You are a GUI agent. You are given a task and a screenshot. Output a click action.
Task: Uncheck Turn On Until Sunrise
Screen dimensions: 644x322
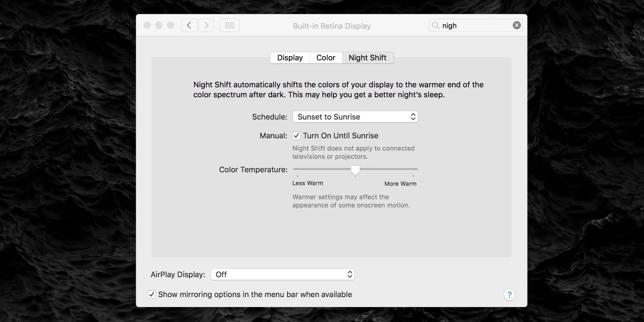[x=296, y=136]
